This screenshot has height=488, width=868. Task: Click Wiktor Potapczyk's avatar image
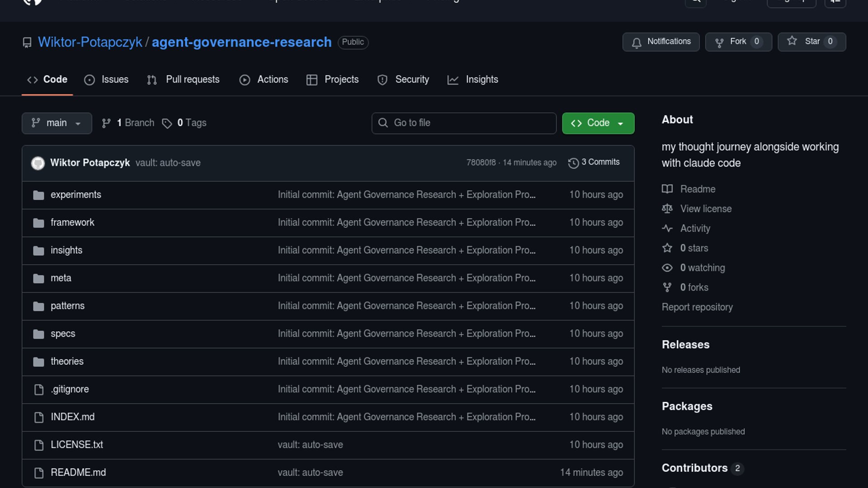coord(38,163)
